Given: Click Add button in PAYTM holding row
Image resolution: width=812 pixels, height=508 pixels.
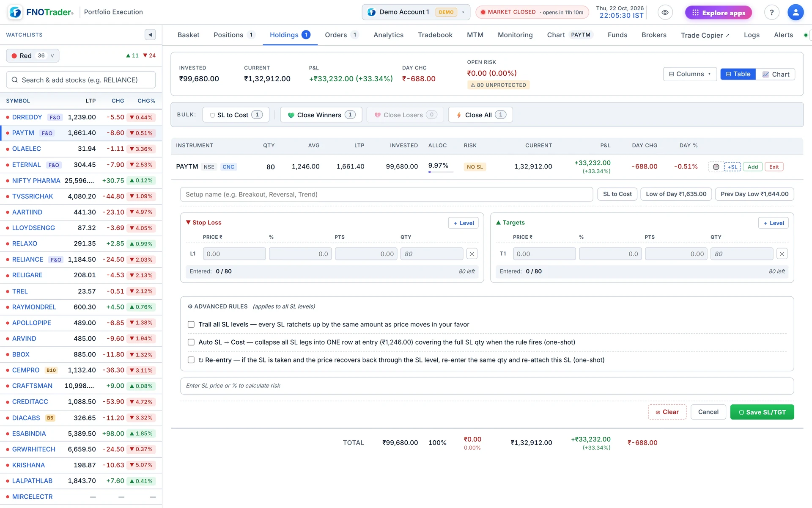Looking at the screenshot, I should pos(753,167).
